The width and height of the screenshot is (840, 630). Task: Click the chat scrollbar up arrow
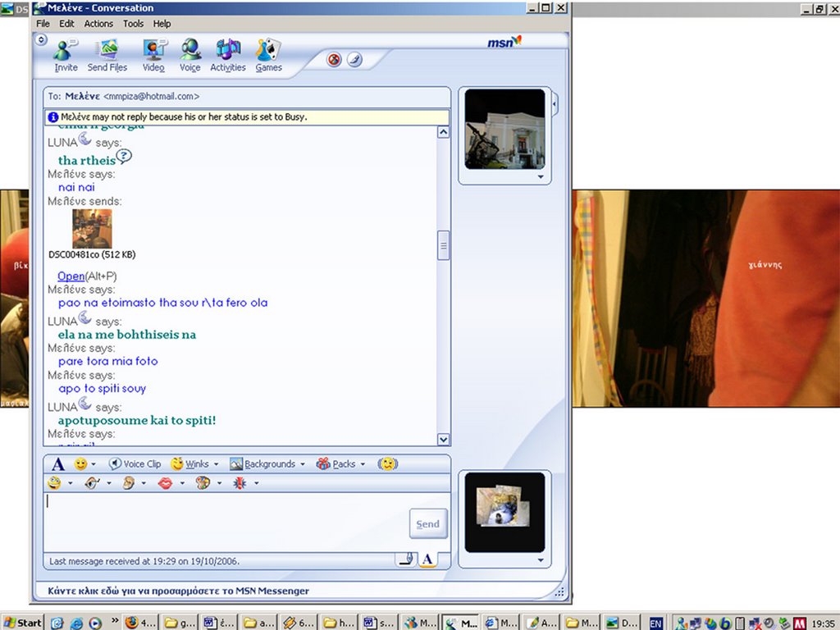tap(443, 132)
